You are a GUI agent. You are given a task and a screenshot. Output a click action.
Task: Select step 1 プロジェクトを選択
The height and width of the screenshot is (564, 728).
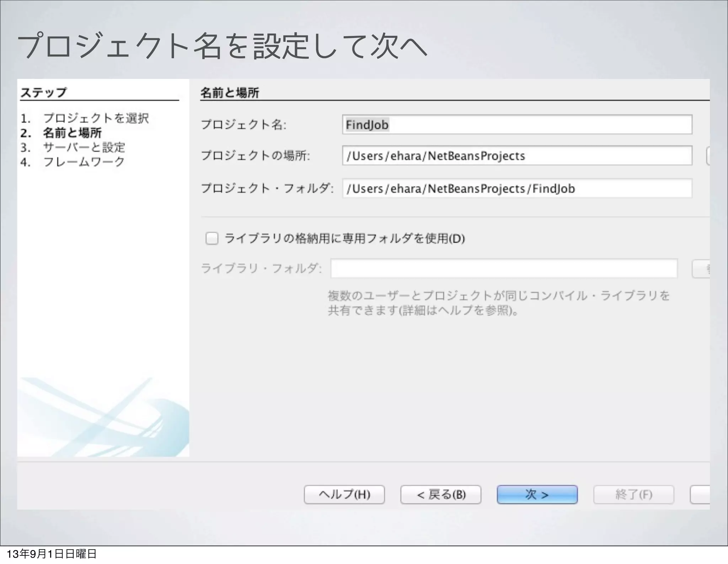[85, 118]
